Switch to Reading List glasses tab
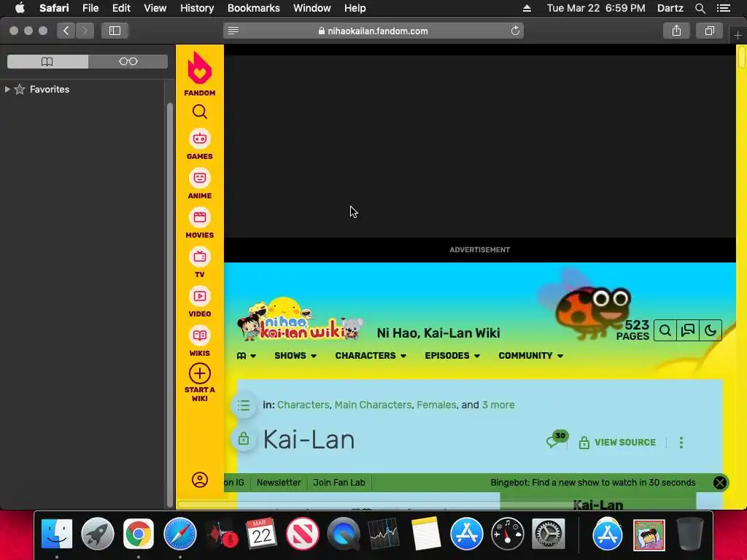Screen dimensions: 747x560 pyautogui.click(x=128, y=61)
